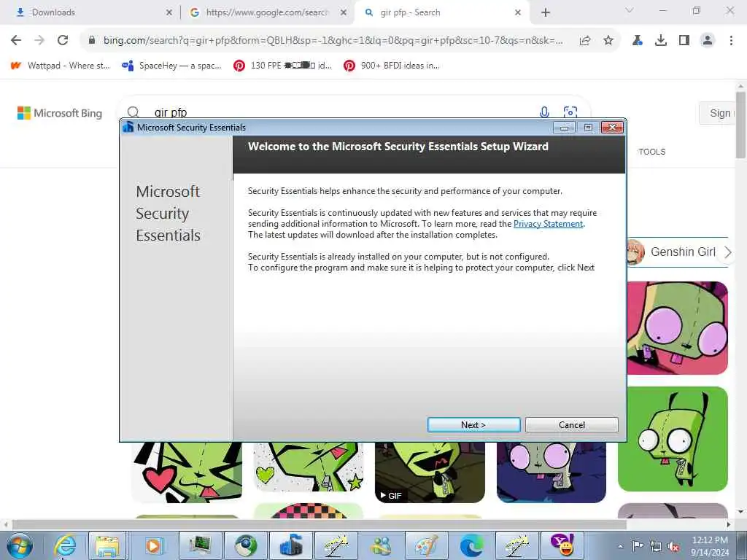The height and width of the screenshot is (560, 747).
Task: Open the GIR thumbnail with red heart
Action: (187, 472)
